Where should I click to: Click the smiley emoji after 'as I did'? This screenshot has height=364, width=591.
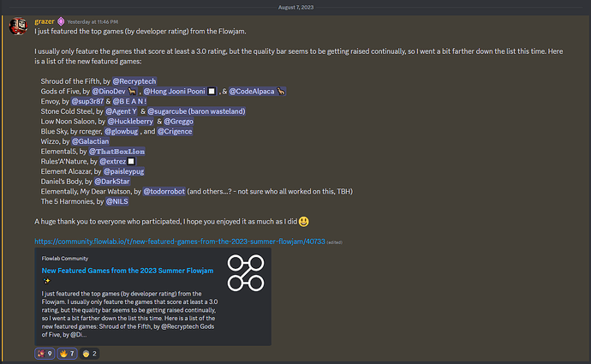pos(304,222)
